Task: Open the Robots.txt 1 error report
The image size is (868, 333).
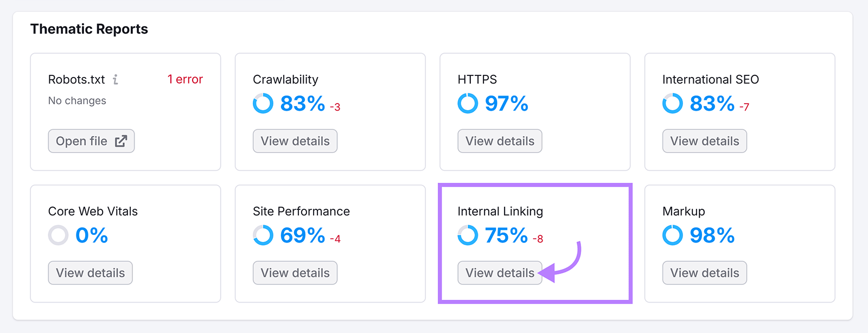Action: click(x=184, y=79)
